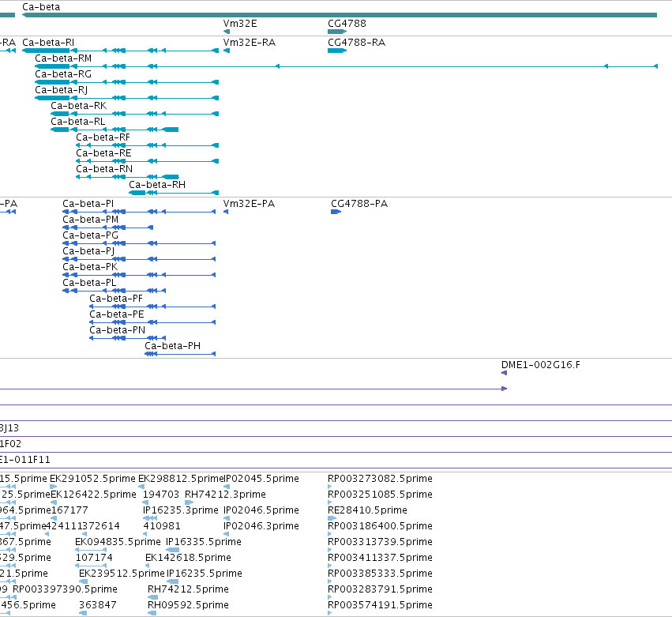Screen dimensions: 672x617
Task: Click the EK239512.5prime EST label
Action: (122, 574)
